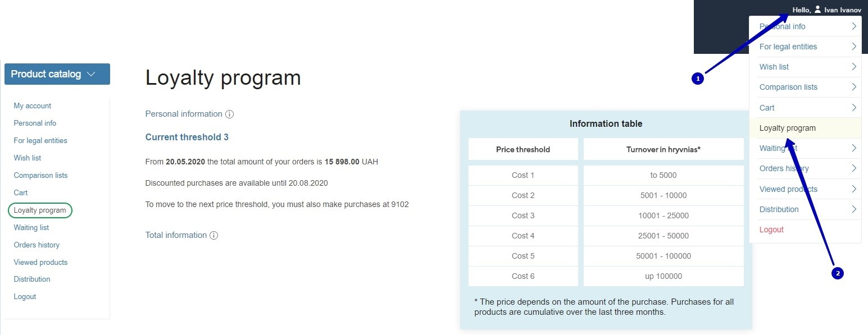
Task: Click the chevron beside Cart in dropdown menu
Action: pos(853,108)
